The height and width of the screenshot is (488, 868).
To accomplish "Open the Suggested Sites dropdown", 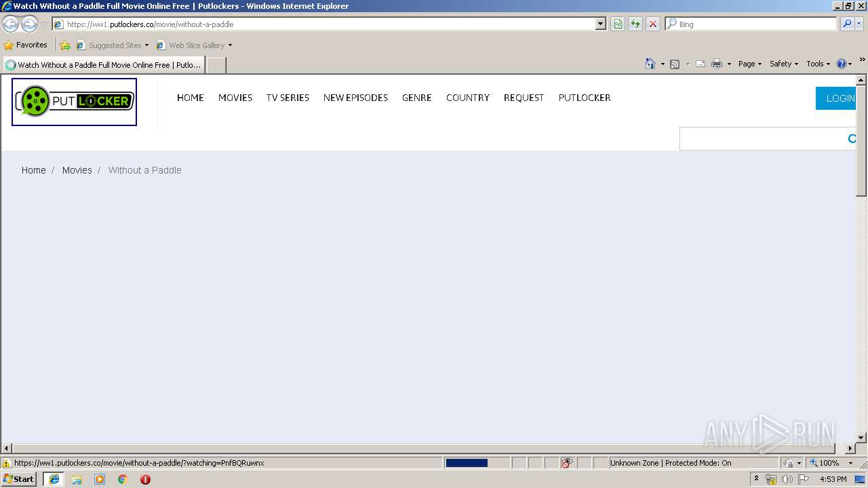I will (x=113, y=45).
